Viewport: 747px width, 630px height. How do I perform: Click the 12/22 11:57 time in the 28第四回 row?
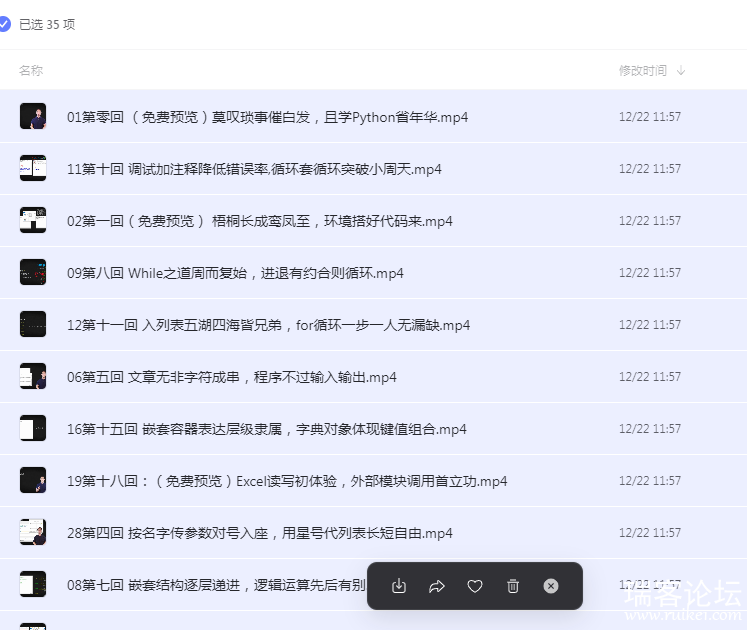click(650, 532)
